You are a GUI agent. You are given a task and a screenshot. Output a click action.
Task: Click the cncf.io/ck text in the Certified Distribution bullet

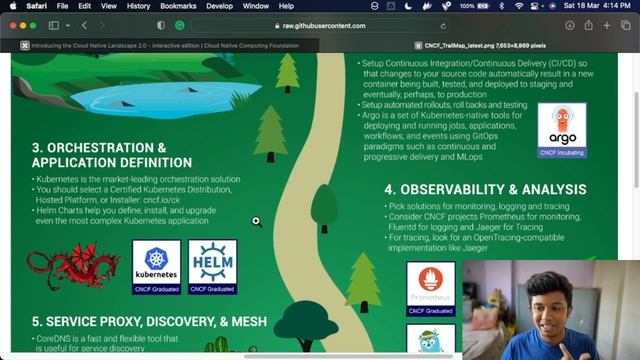point(161,200)
